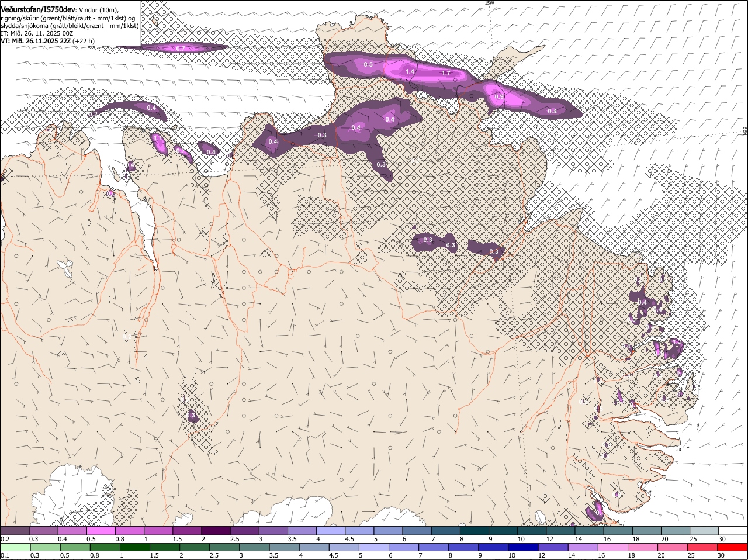Click the 0.9 snowfall value label
Viewport: 748px width, 560px height.
(499, 96)
